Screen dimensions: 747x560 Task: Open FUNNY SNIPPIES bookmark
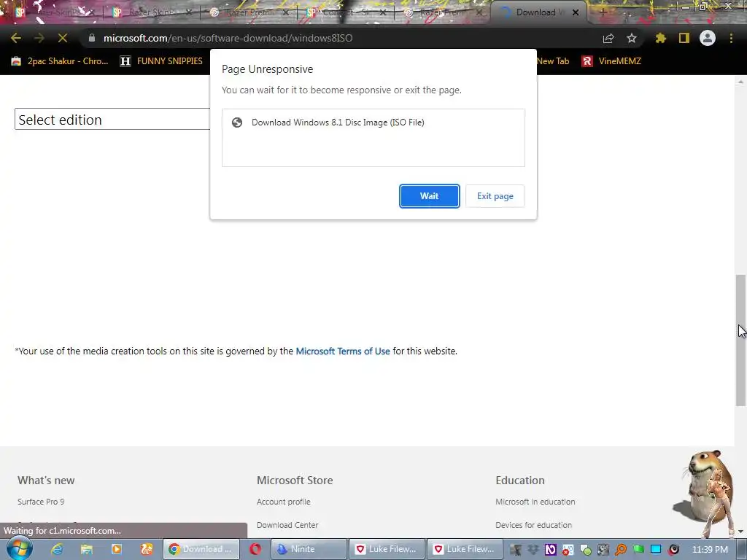tap(161, 61)
